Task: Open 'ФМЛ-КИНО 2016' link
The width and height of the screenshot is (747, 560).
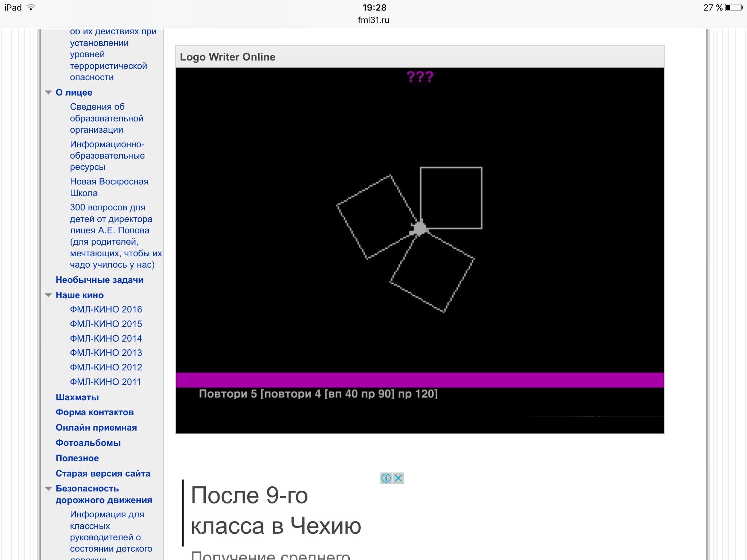Action: [106, 310]
